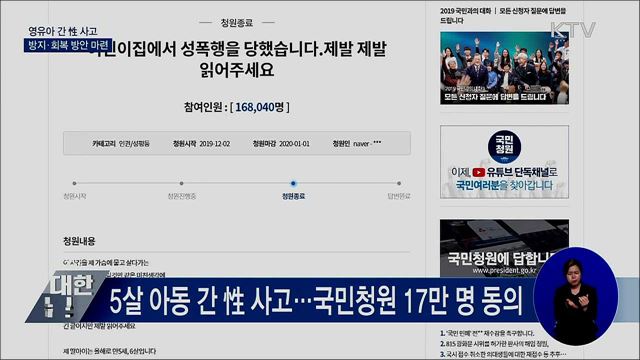Click the 청원내용 section heading
Image resolution: width=640 pixels, height=360 pixels.
(x=79, y=241)
